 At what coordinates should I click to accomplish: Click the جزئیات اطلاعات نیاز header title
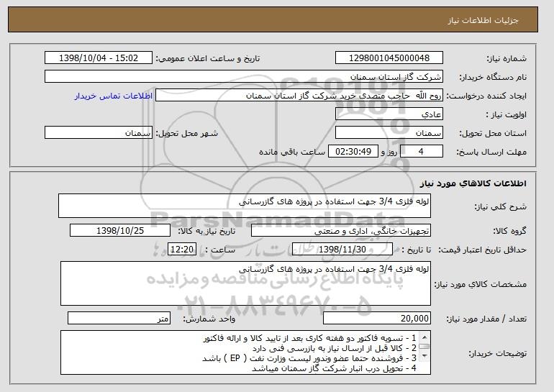click(x=483, y=20)
